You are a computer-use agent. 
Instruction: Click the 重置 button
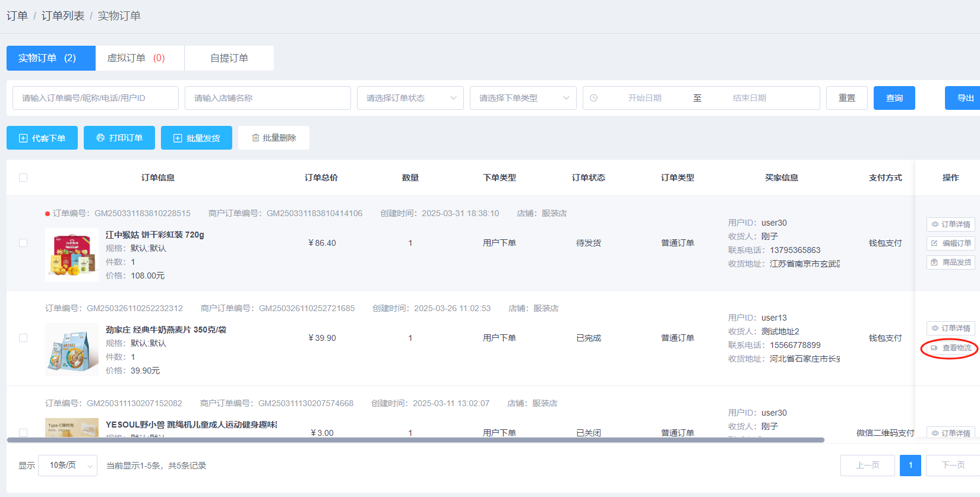pyautogui.click(x=846, y=98)
